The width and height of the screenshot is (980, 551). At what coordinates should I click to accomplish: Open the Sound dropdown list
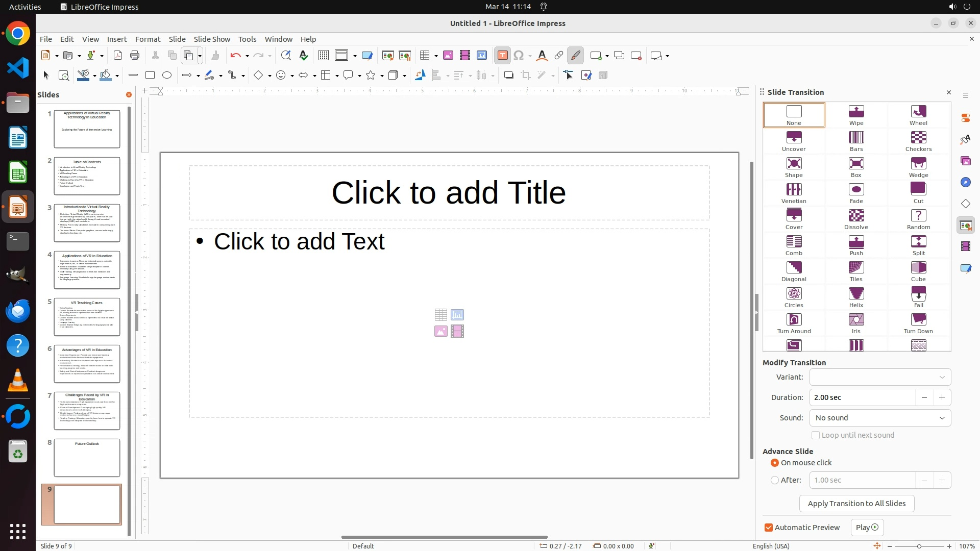pos(880,418)
